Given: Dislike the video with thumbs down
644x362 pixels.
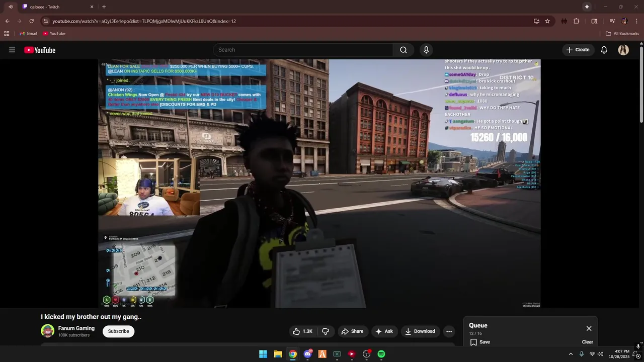Looking at the screenshot, I should click(x=326, y=331).
